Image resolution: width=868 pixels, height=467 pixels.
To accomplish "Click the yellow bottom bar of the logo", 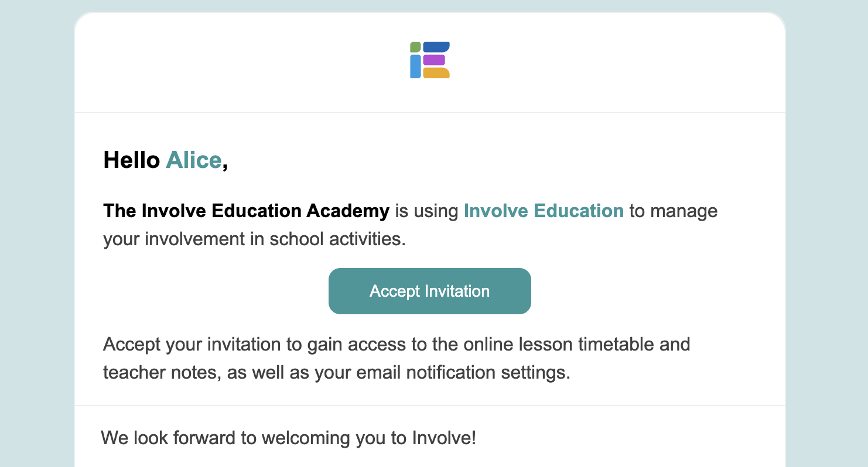I will click(x=436, y=73).
